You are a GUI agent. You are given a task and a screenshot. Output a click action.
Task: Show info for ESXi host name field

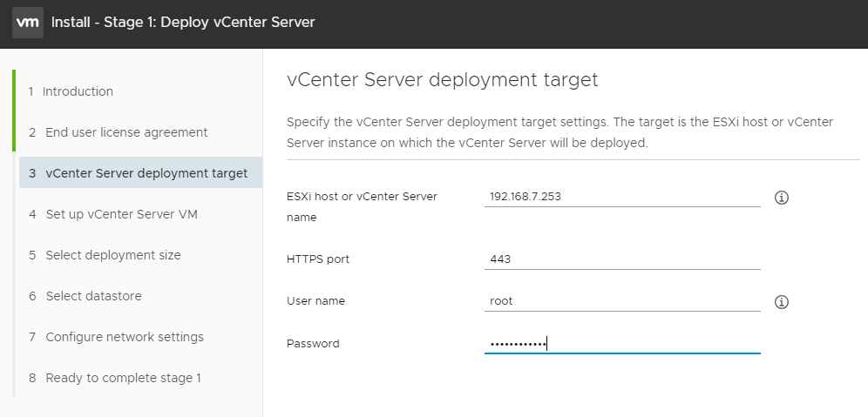(781, 198)
